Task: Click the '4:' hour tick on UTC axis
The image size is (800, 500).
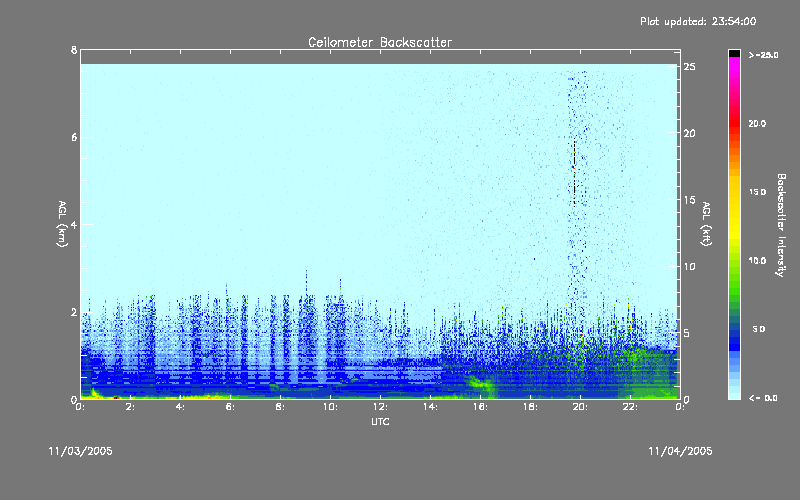Action: (180, 407)
